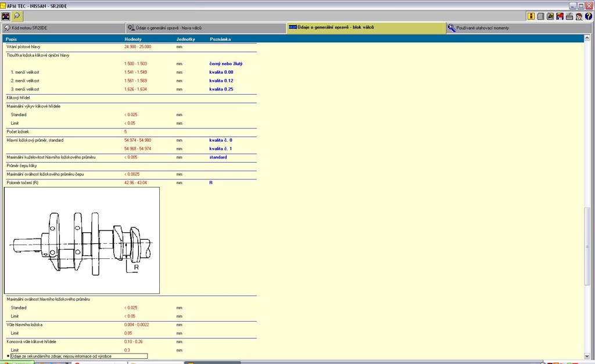Click the scrollbar up arrow
This screenshot has width=595, height=364.
coord(587,39)
